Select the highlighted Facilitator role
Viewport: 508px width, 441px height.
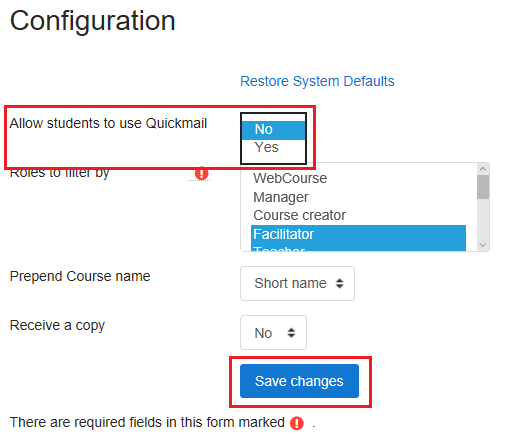tap(358, 234)
